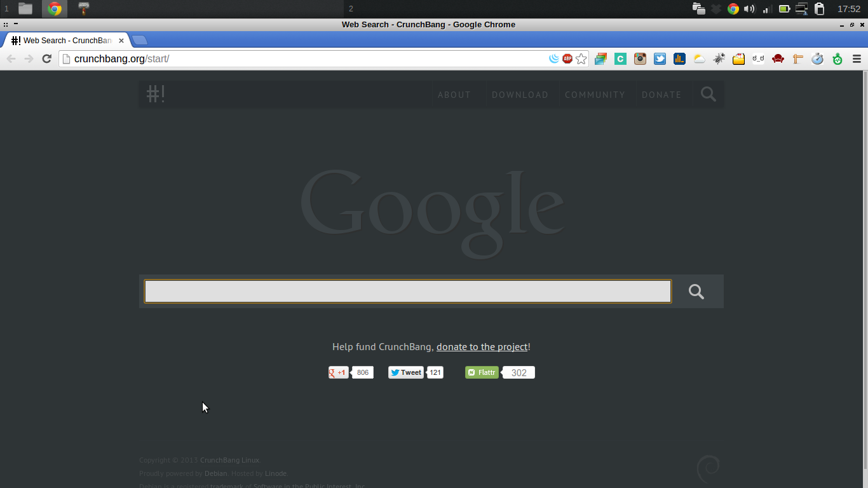868x488 pixels.
Task: Click the signal strength tray icon
Action: pyautogui.click(x=767, y=9)
